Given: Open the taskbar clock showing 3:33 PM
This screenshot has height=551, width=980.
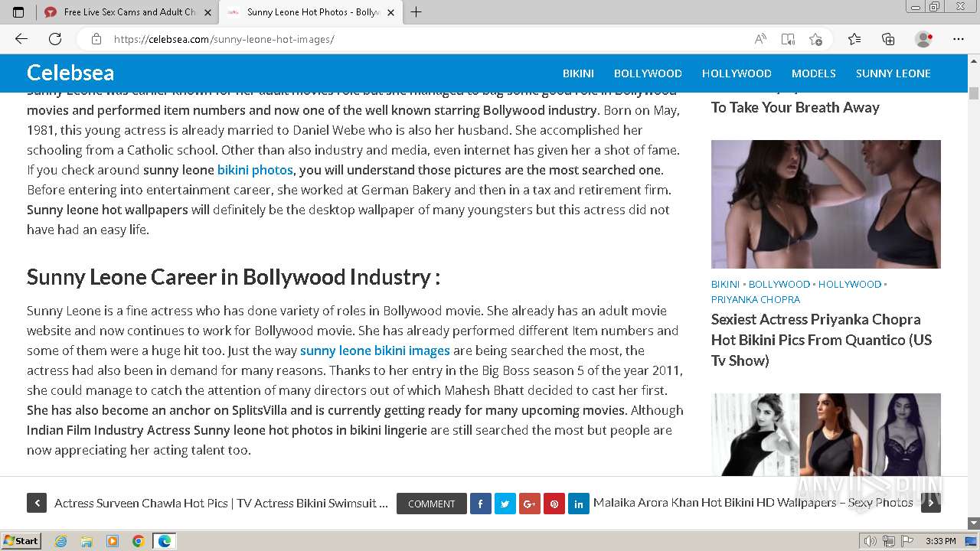Looking at the screenshot, I should click(x=940, y=541).
